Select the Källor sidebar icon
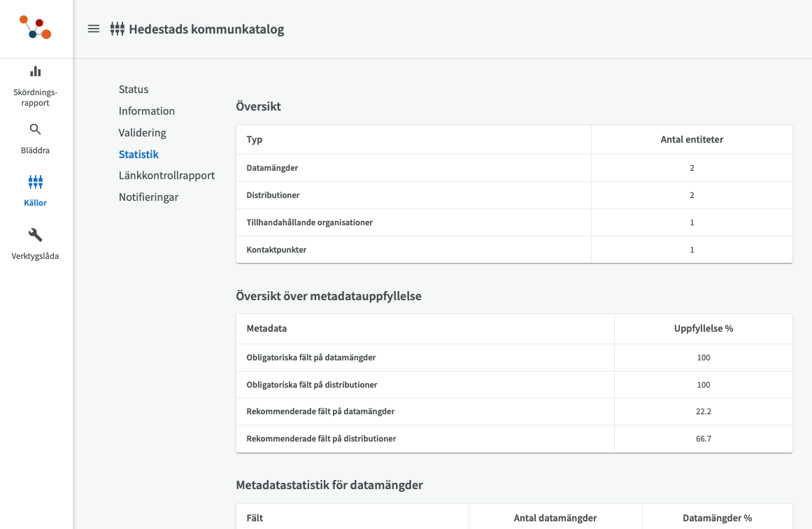This screenshot has height=529, width=812. (36, 183)
